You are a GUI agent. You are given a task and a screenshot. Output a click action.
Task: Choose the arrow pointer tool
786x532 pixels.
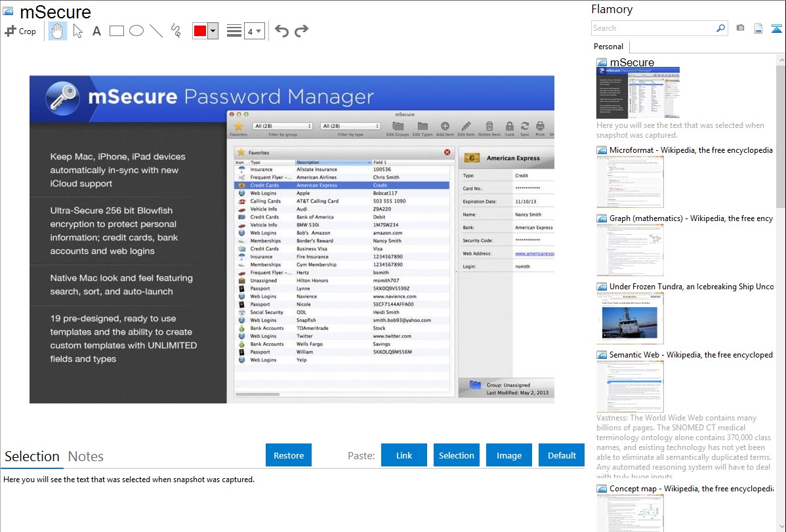click(77, 31)
